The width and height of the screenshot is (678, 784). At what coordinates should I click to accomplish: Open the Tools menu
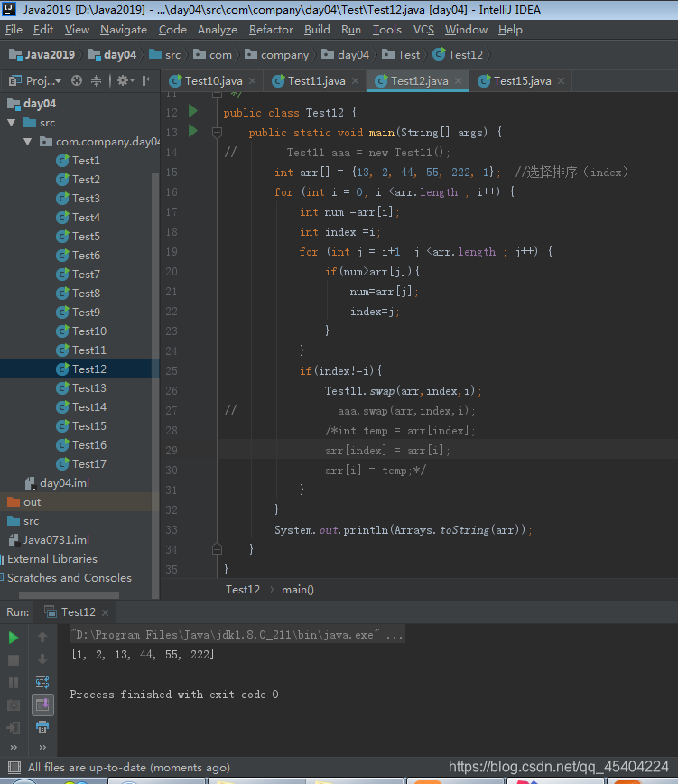coord(387,30)
